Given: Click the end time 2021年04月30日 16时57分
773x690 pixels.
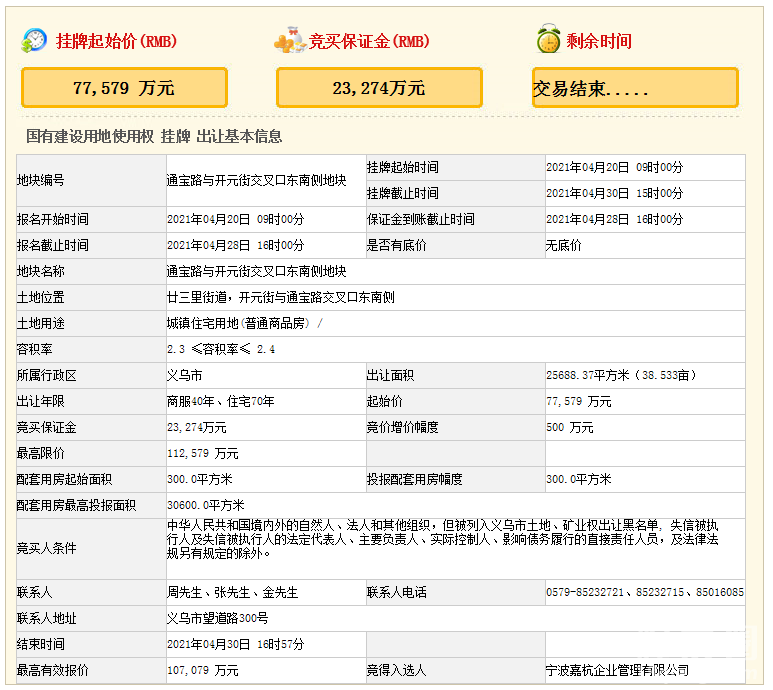Looking at the screenshot, I should point(235,644).
